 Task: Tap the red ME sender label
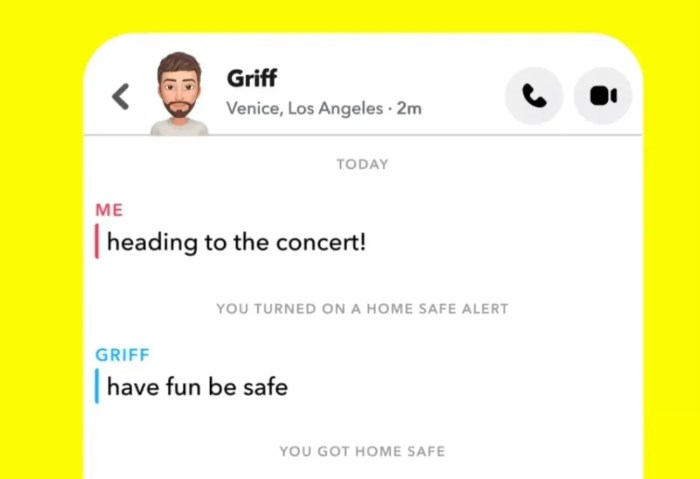[x=109, y=210]
